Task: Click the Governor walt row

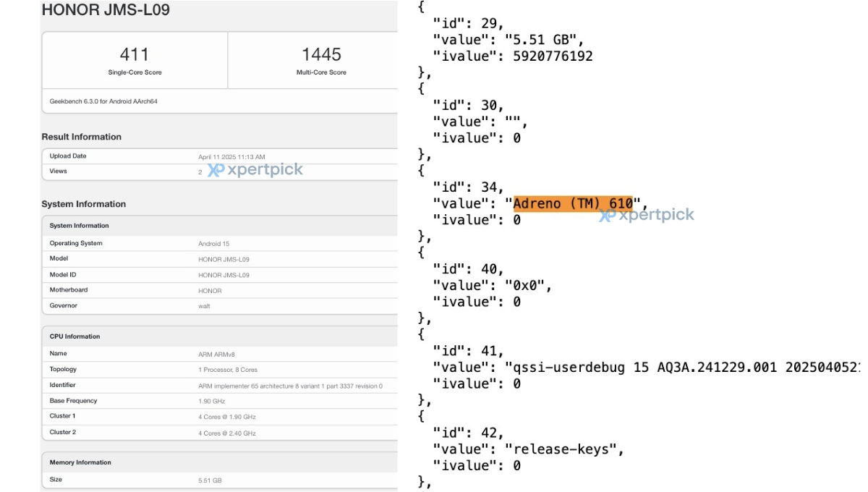Action: point(220,306)
